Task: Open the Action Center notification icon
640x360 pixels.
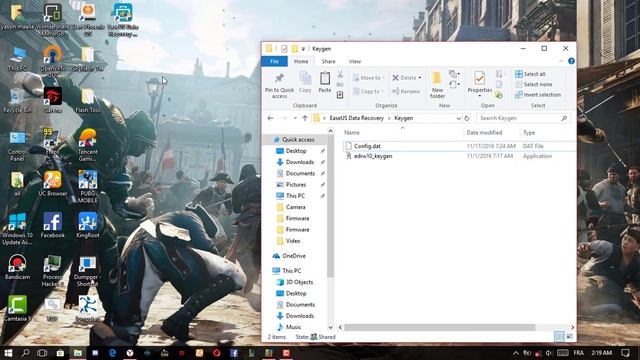Action: (x=626, y=353)
